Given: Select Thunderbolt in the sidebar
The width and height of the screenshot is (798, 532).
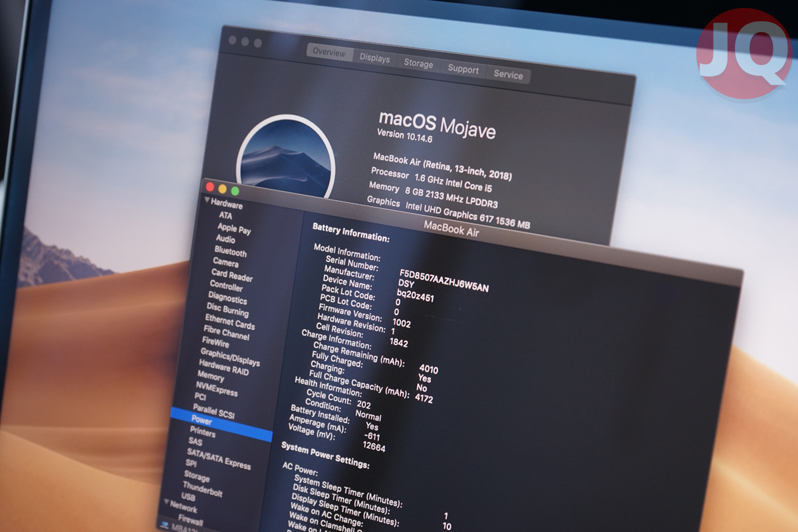Looking at the screenshot, I should tap(202, 489).
